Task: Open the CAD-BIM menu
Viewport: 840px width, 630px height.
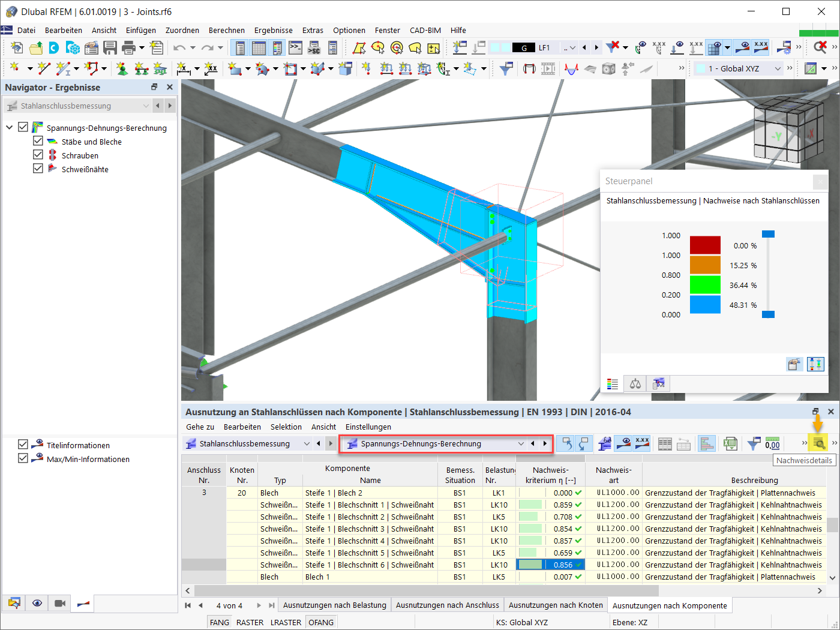Action: point(425,30)
